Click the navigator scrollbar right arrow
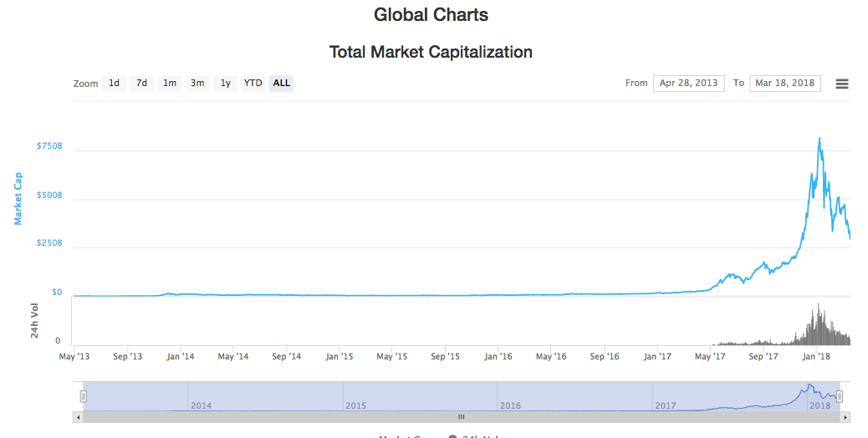This screenshot has width=868, height=438. (845, 416)
